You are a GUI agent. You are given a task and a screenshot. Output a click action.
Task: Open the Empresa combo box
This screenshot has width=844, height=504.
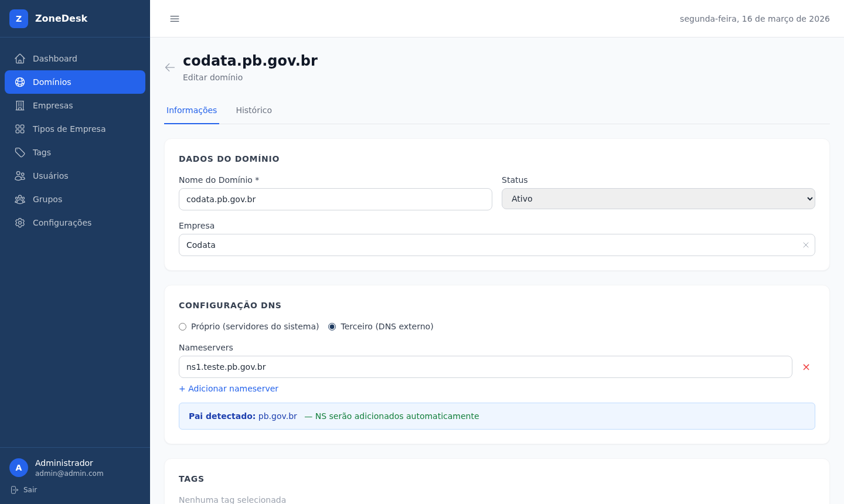click(x=486, y=245)
